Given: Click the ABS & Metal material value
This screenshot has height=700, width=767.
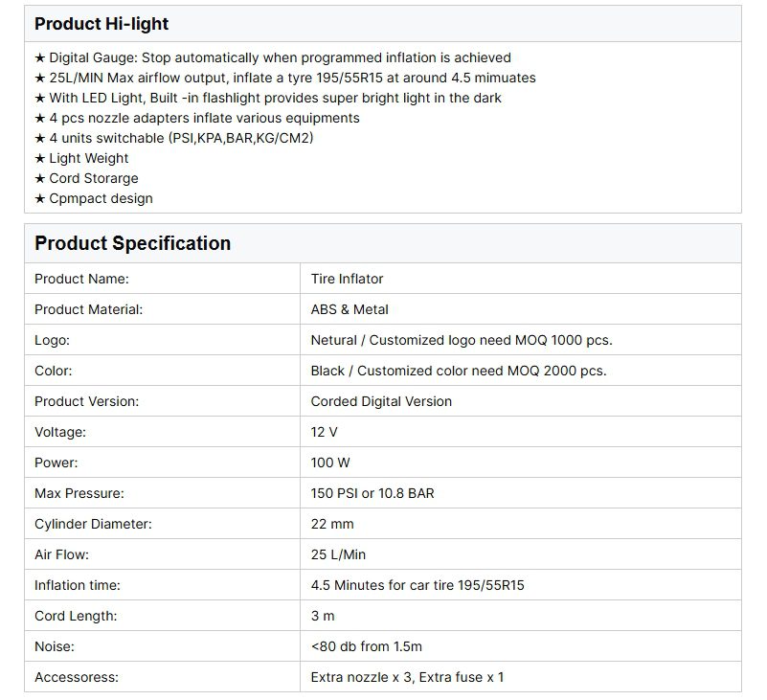Looking at the screenshot, I should (350, 309).
